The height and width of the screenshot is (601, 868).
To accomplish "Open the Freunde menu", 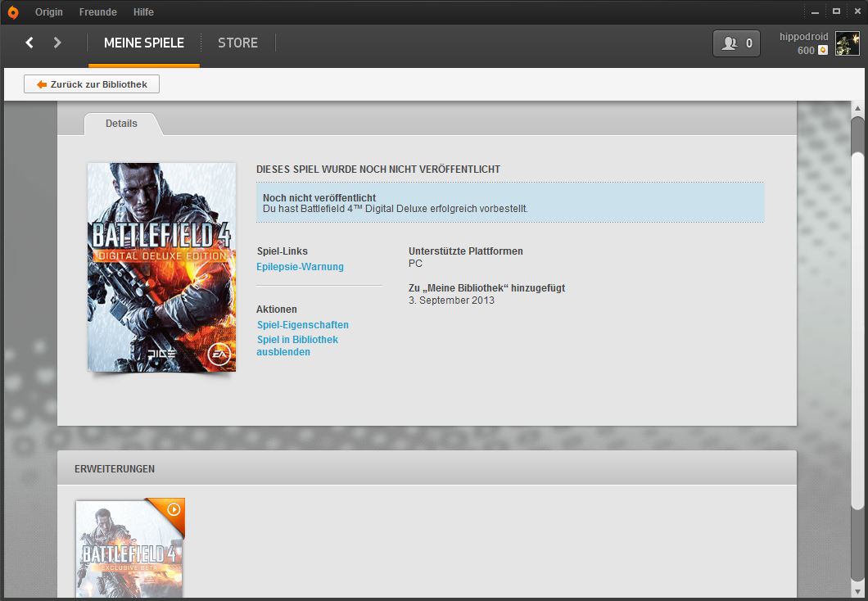I will [x=98, y=11].
